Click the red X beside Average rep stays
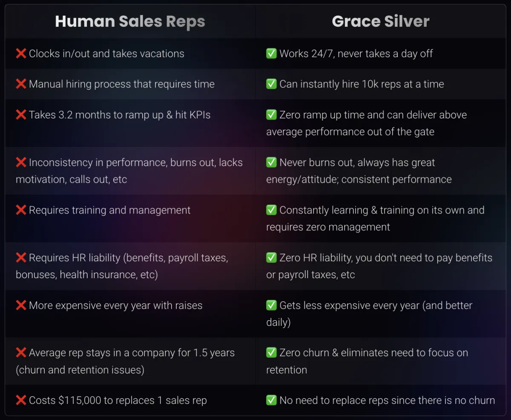Screen dimensions: 511x420 click(21, 353)
